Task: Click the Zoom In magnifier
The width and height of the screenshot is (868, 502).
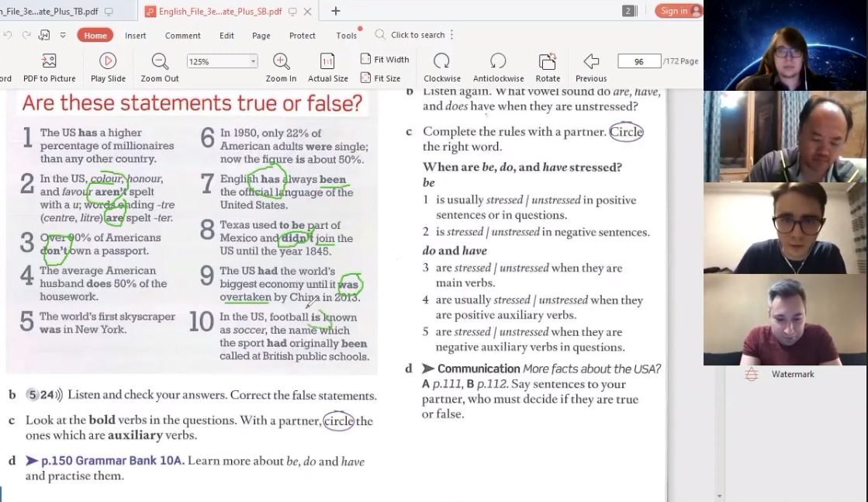Action: [x=281, y=61]
